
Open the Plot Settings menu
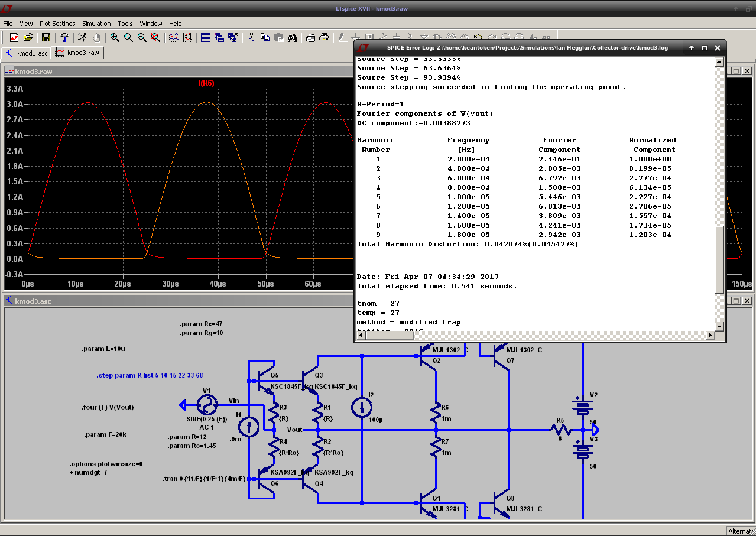tap(57, 24)
